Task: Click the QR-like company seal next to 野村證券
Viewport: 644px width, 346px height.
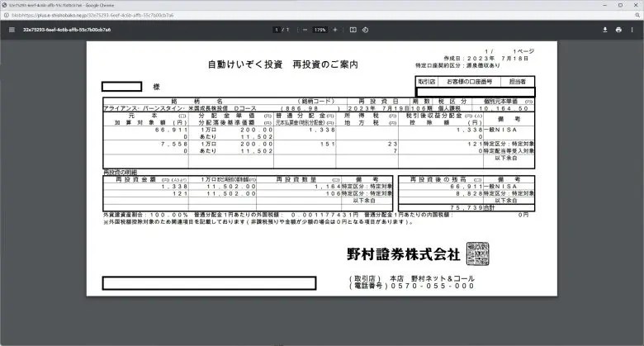Action: pyautogui.click(x=478, y=254)
